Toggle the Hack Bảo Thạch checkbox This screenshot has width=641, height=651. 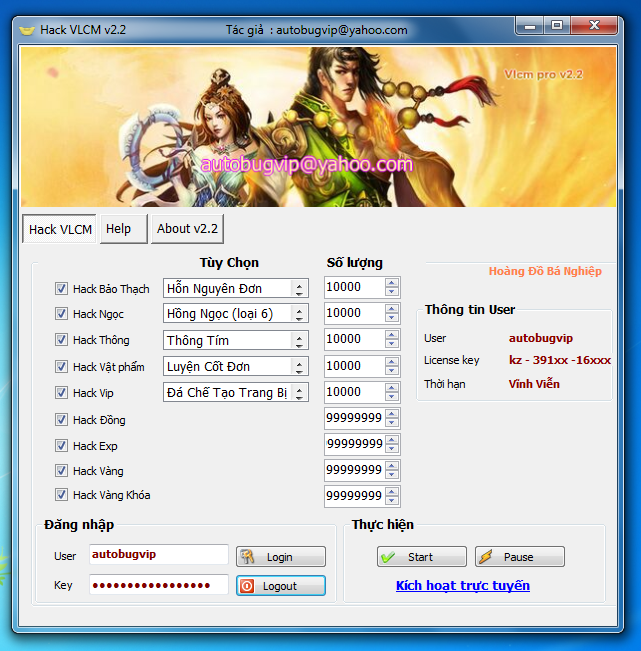61,289
